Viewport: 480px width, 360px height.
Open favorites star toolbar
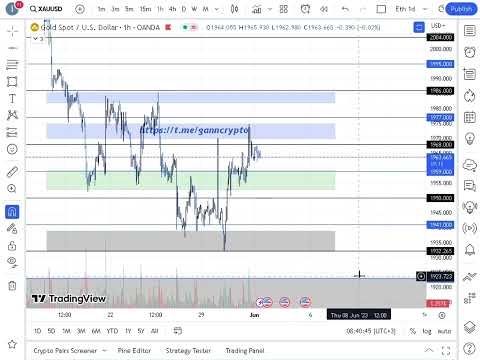tap(12, 344)
